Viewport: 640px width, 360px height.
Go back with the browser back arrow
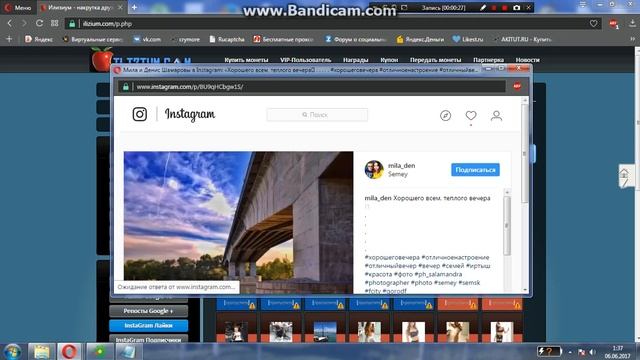pyautogui.click(x=10, y=23)
